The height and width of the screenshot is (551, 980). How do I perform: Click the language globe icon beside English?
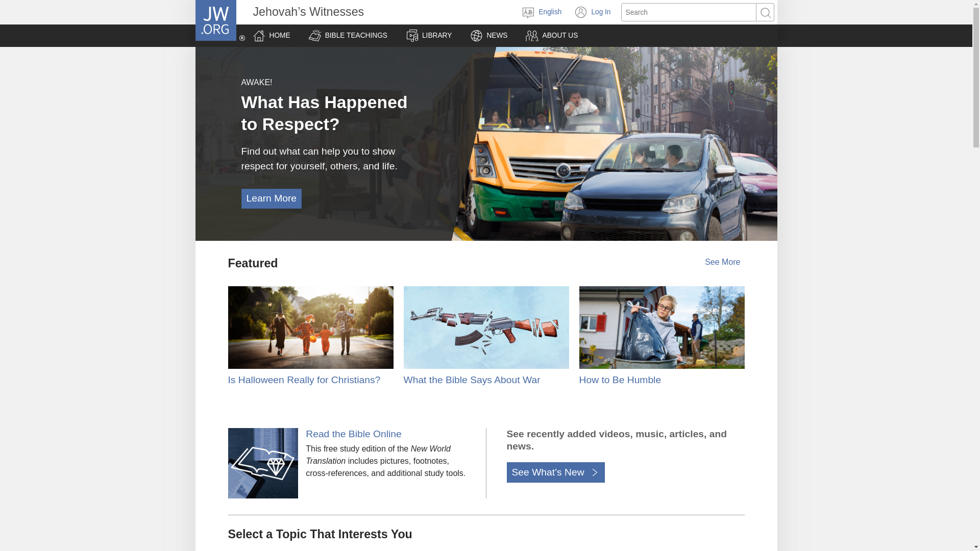[x=528, y=12]
